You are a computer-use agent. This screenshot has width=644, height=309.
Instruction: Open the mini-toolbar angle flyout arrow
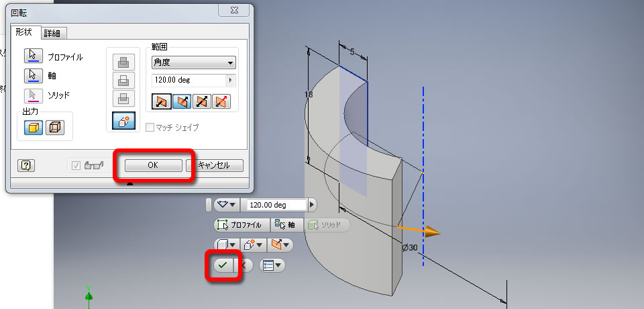(x=313, y=204)
